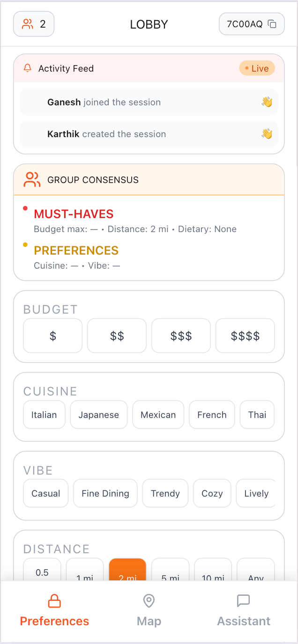This screenshot has height=644, width=298.
Task: Select the $$ budget option
Action: 117,336
